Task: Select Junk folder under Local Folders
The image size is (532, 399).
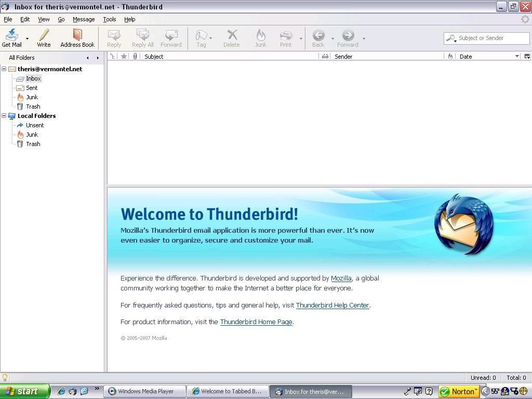Action: pyautogui.click(x=32, y=135)
